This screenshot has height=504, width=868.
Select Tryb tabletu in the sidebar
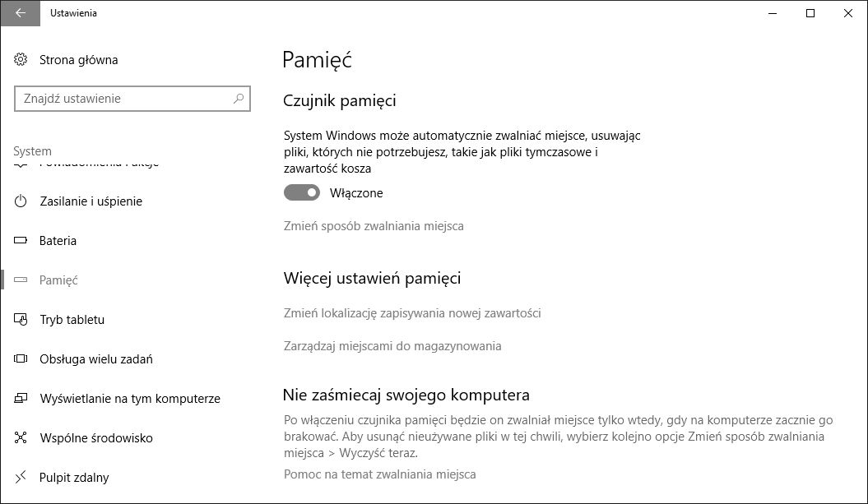click(x=72, y=320)
